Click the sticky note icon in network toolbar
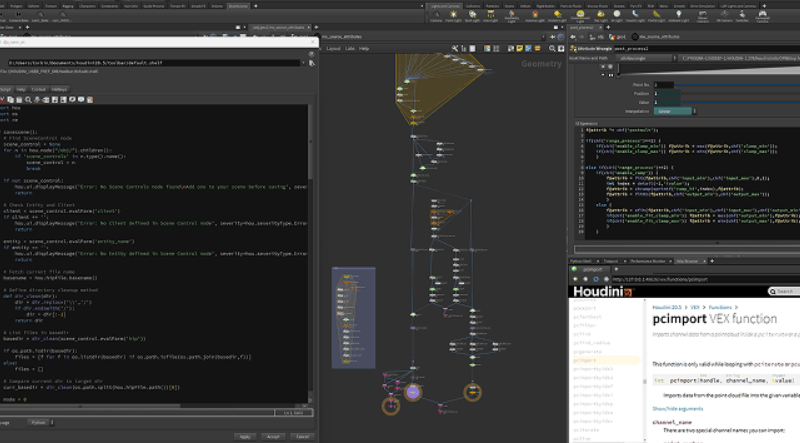 [x=519, y=48]
